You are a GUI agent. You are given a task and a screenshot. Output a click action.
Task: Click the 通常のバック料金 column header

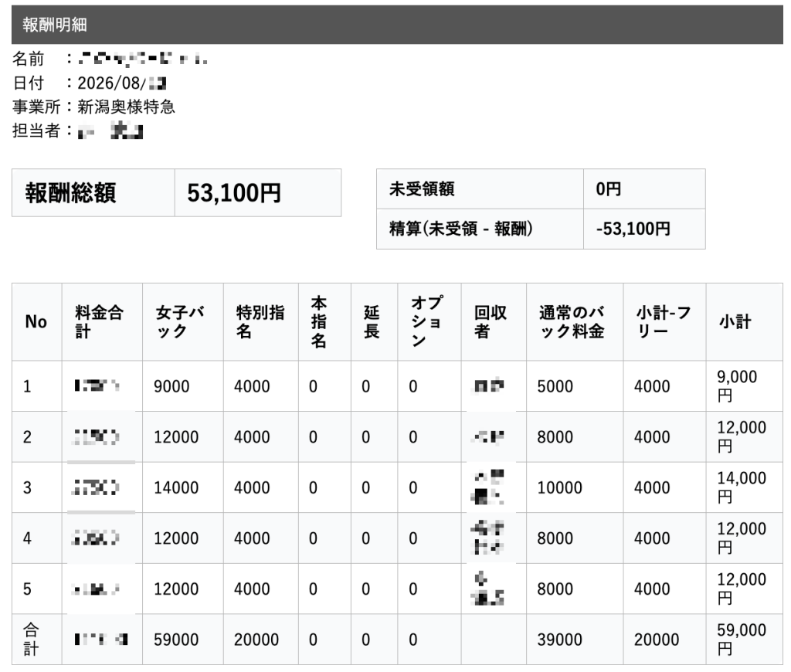(x=575, y=322)
